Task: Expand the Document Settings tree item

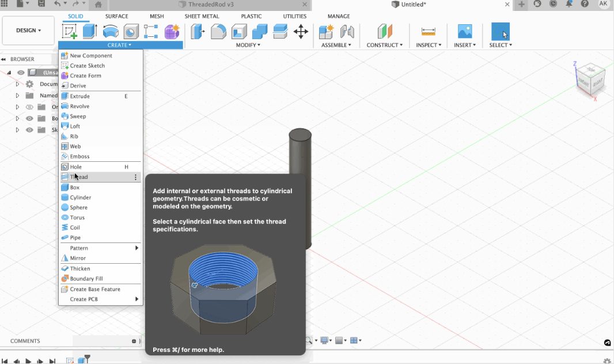Action: coord(17,84)
